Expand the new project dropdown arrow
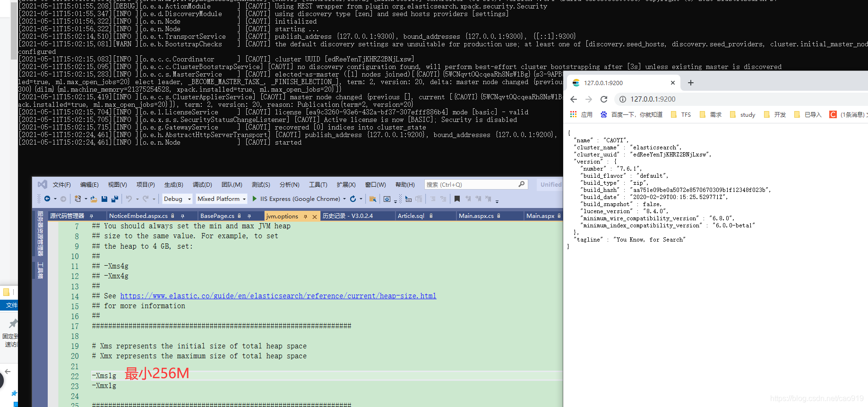Image resolution: width=868 pixels, height=407 pixels. tap(86, 199)
